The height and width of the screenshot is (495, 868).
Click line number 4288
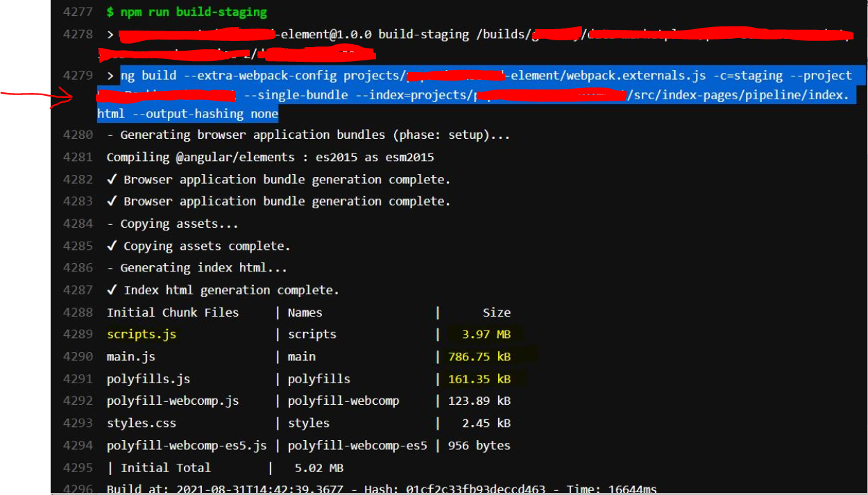[x=78, y=312]
